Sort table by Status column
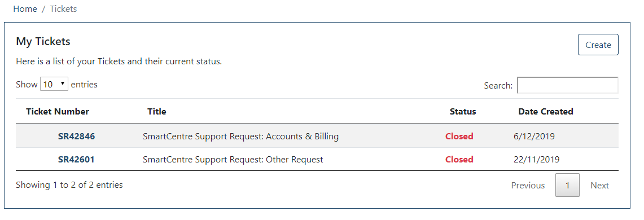Screen dimensions: 644x220 click(x=463, y=111)
